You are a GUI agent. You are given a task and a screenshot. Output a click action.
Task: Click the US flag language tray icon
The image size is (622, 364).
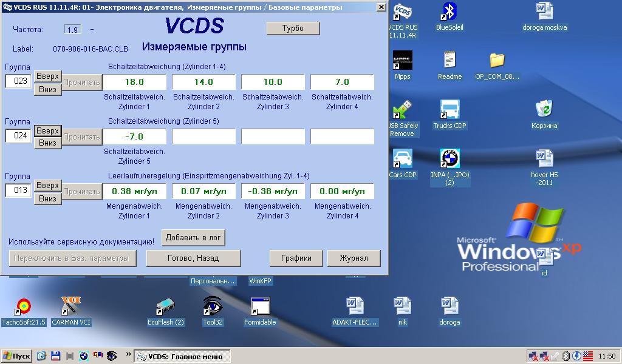588,356
